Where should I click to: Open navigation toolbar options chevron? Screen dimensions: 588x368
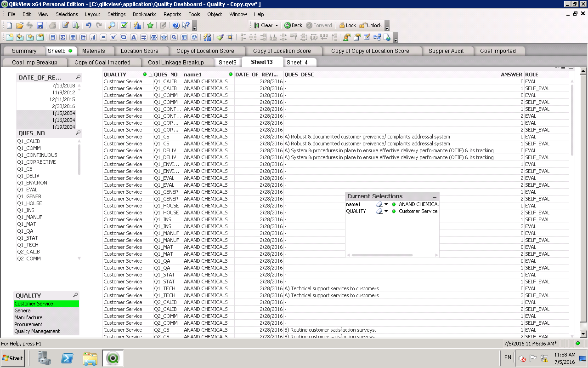point(387,26)
